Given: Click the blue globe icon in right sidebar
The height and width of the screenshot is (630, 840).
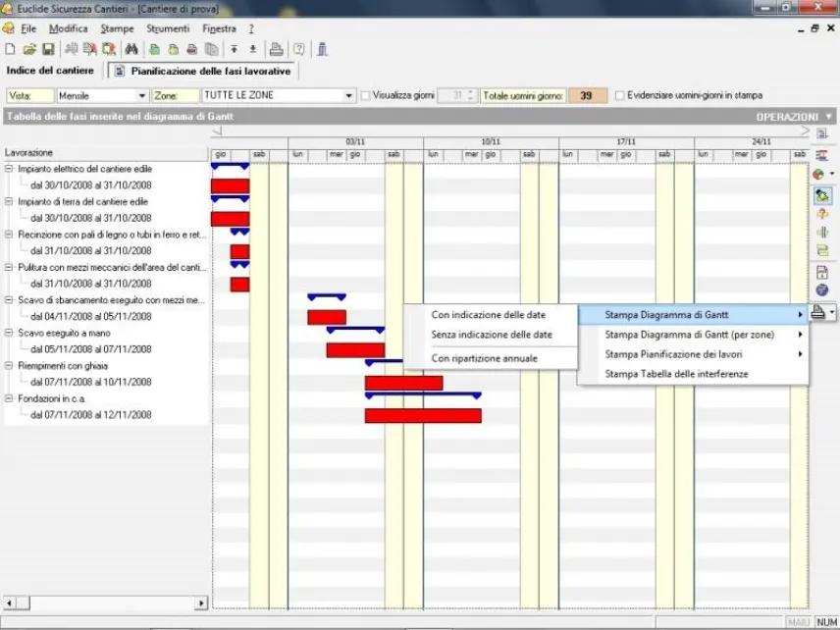Looking at the screenshot, I should coord(821,290).
